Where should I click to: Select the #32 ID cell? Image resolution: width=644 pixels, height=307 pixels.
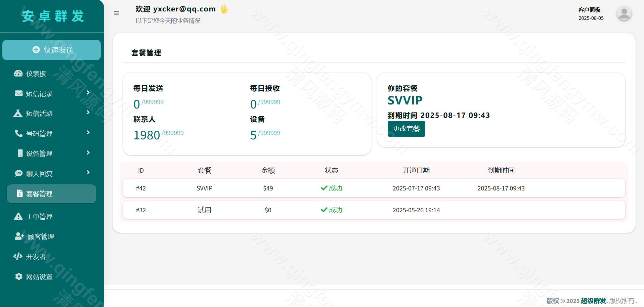pyautogui.click(x=141, y=210)
